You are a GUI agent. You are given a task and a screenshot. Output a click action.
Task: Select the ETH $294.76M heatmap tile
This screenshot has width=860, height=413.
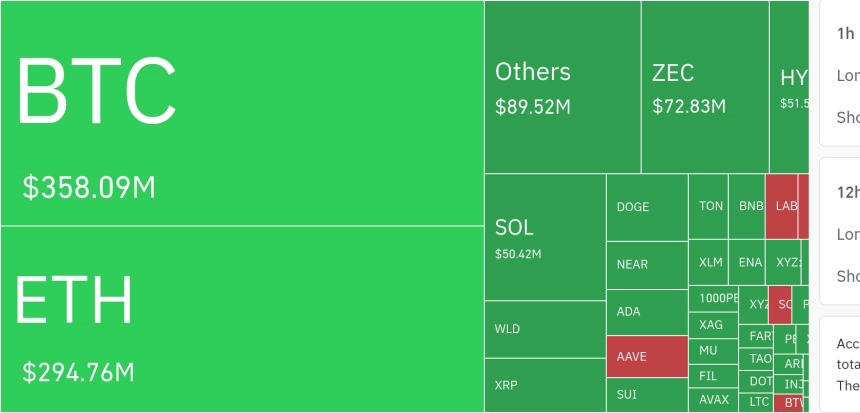[242, 319]
